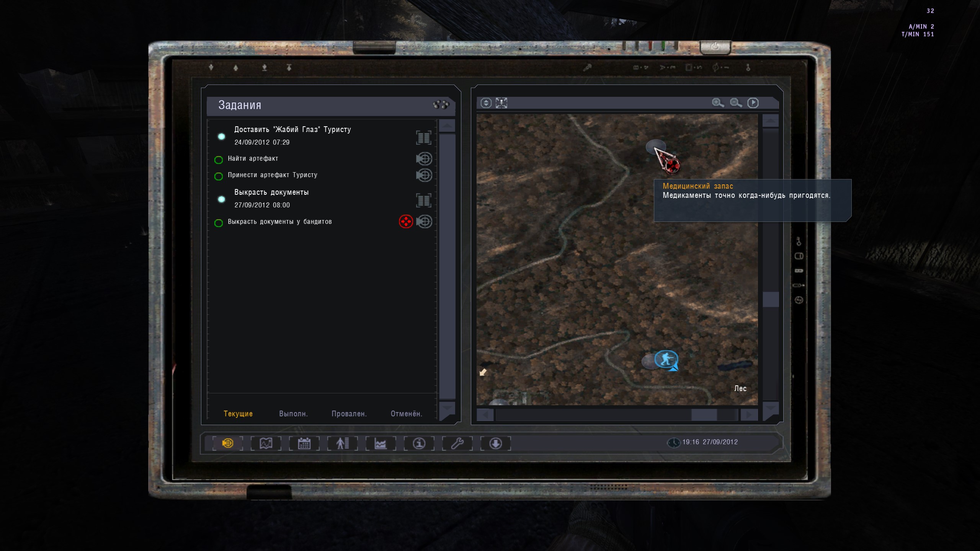Show description for "Жабий Глаз" task
The image size is (980, 551).
tap(423, 137)
